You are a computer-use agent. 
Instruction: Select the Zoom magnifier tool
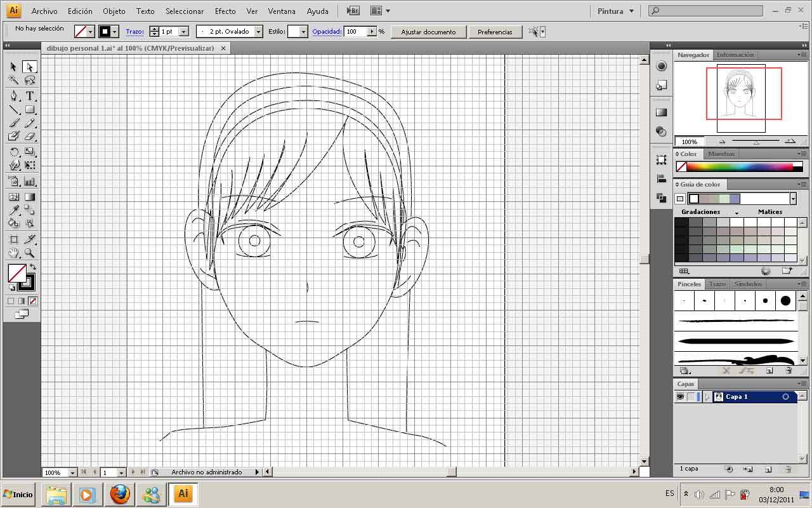click(x=29, y=253)
